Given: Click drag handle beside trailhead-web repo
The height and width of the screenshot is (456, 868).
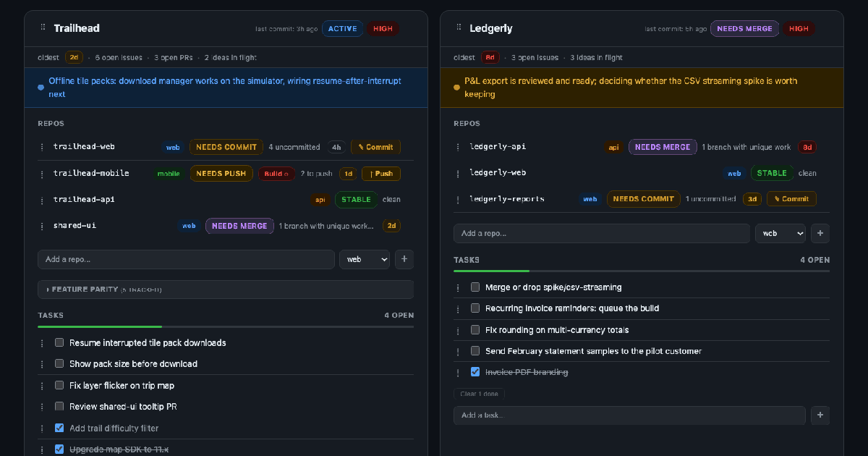Looking at the screenshot, I should pos(42,147).
